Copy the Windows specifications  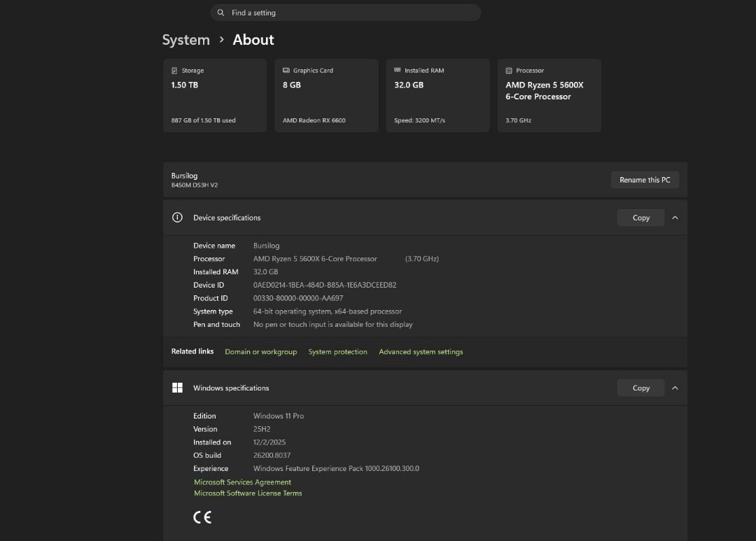[x=640, y=388]
